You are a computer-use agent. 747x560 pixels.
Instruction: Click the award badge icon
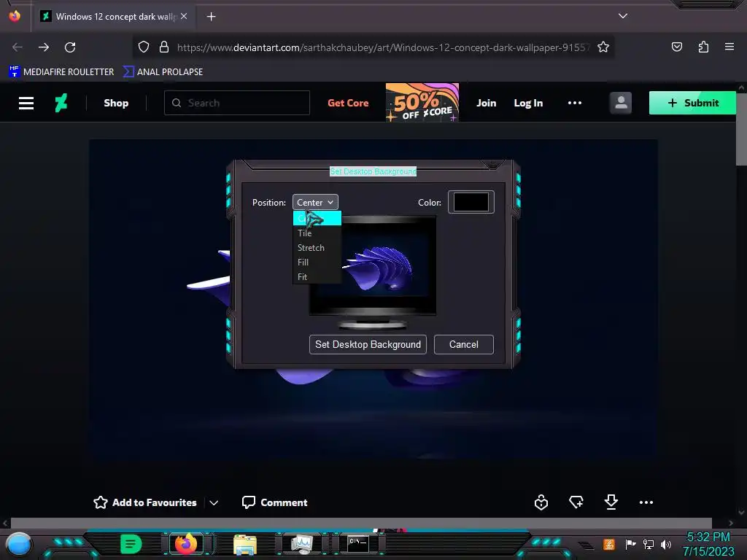click(x=541, y=502)
